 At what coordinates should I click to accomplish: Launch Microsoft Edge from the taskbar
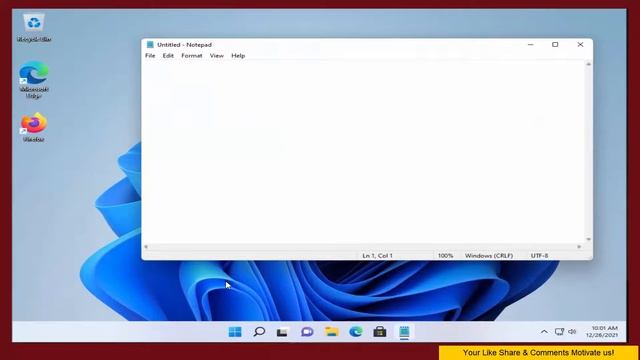356,332
